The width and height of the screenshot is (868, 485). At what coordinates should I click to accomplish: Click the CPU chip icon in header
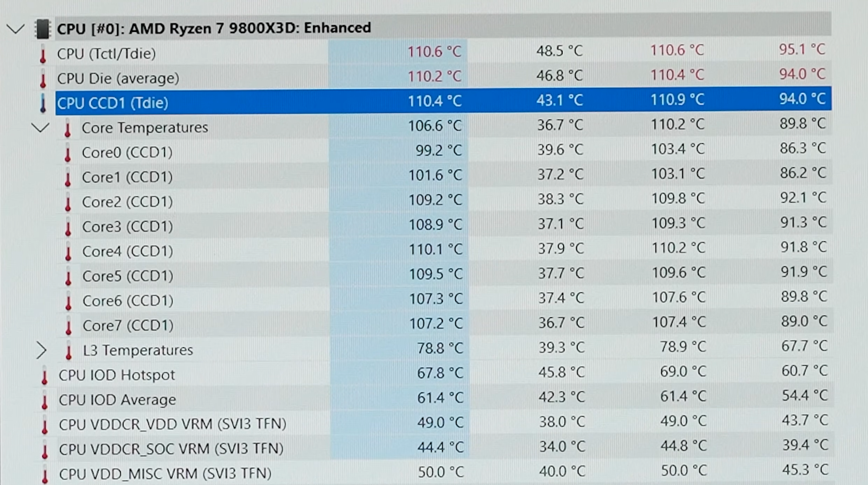pyautogui.click(x=43, y=29)
